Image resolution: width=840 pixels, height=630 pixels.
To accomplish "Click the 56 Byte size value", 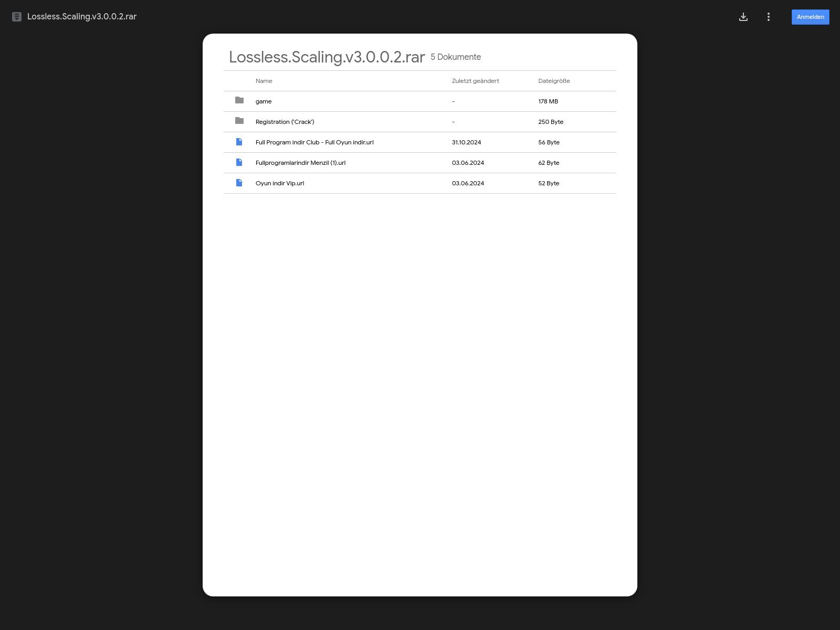I will [549, 142].
